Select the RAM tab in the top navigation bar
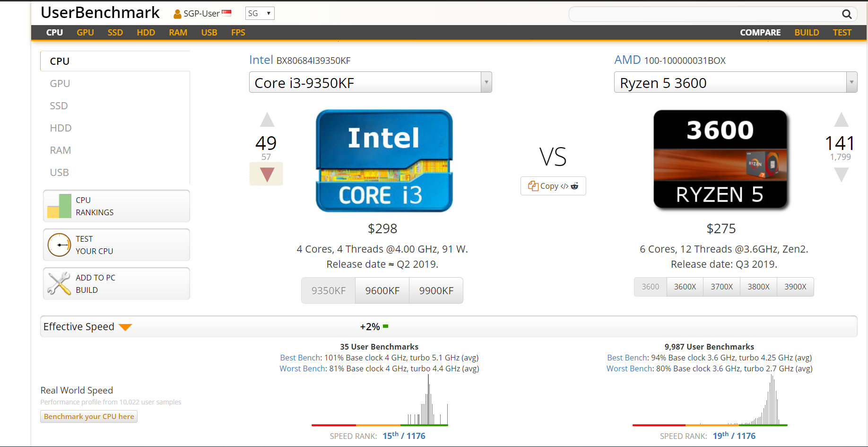 coord(178,33)
